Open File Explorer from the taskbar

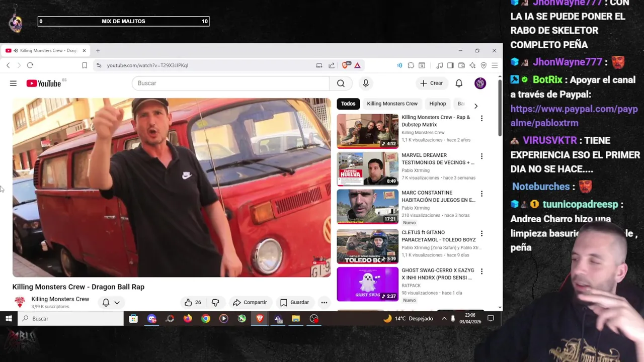pos(296,318)
